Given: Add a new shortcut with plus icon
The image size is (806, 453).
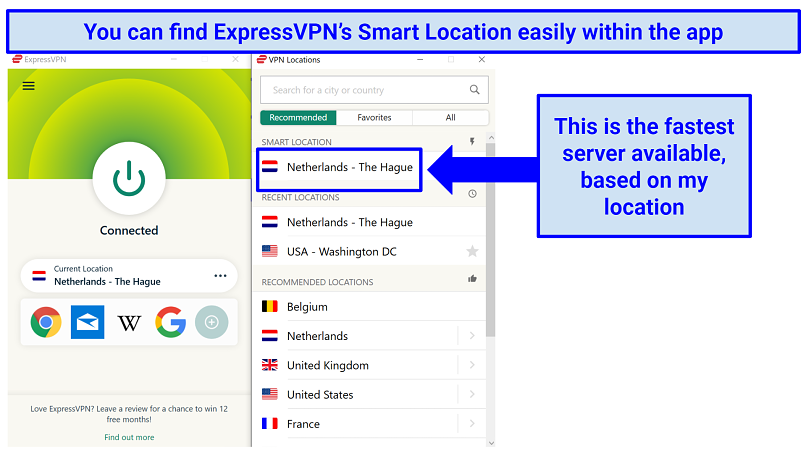Looking at the screenshot, I should click(211, 322).
